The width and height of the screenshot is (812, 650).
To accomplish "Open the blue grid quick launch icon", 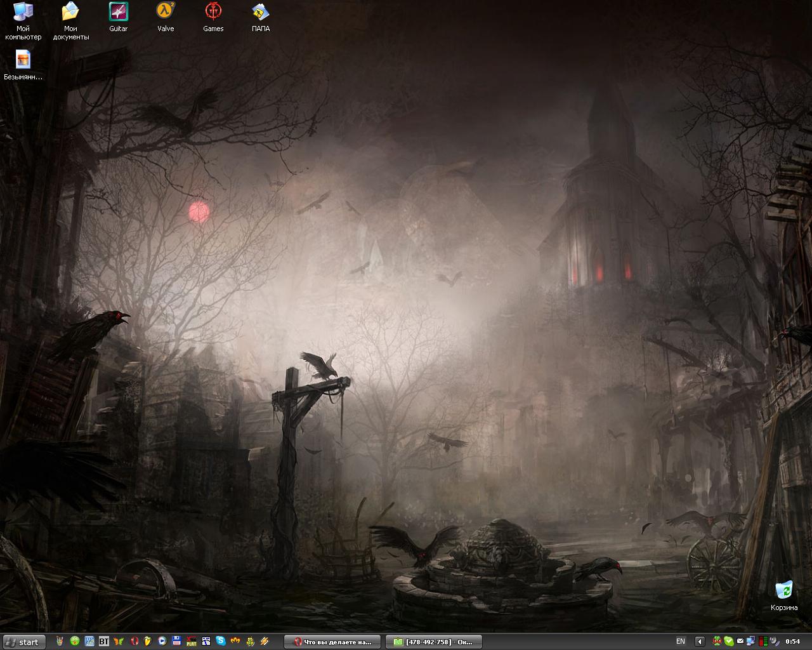I will [x=89, y=641].
